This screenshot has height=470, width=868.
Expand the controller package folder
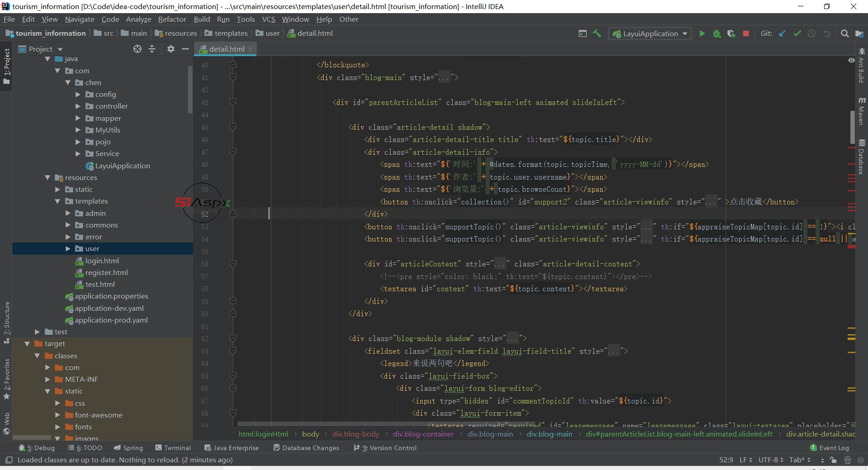pos(78,106)
